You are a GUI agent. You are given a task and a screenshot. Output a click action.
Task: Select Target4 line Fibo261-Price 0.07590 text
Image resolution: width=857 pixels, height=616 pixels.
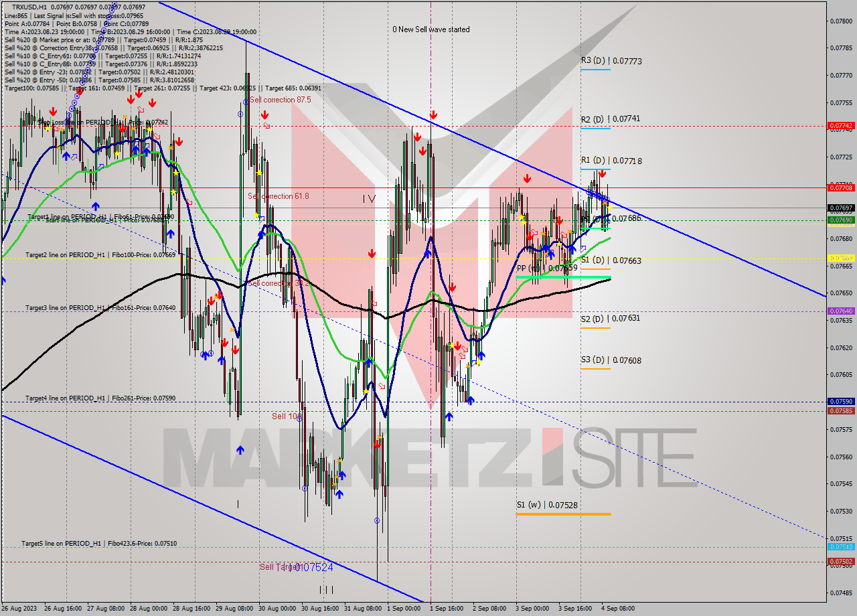pos(100,398)
